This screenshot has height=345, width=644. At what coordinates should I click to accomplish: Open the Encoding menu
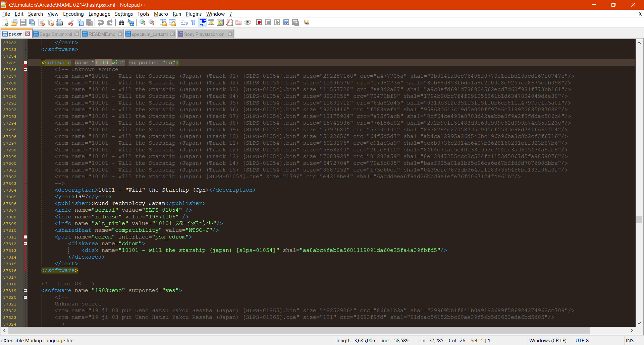pyautogui.click(x=73, y=14)
